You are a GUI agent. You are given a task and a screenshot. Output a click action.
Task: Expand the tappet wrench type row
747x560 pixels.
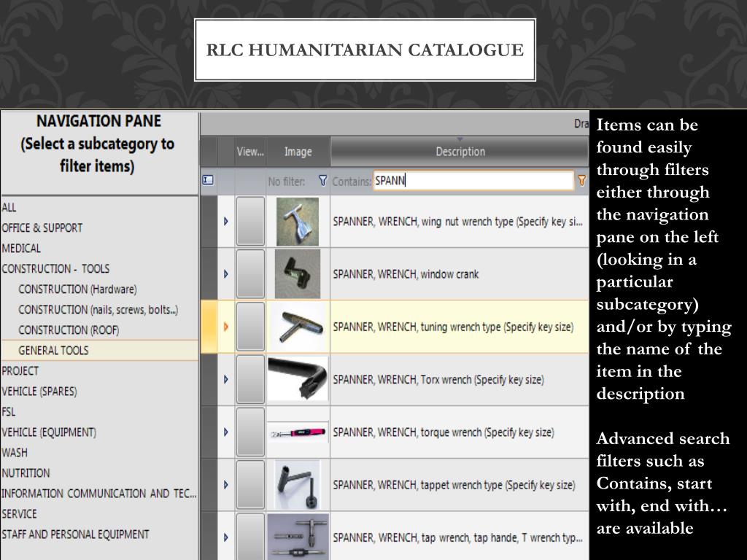point(226,485)
